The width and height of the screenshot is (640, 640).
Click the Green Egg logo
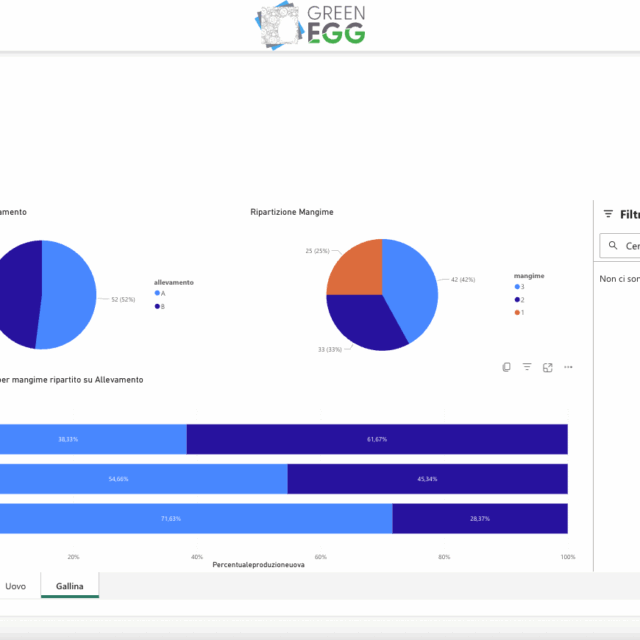[311, 25]
